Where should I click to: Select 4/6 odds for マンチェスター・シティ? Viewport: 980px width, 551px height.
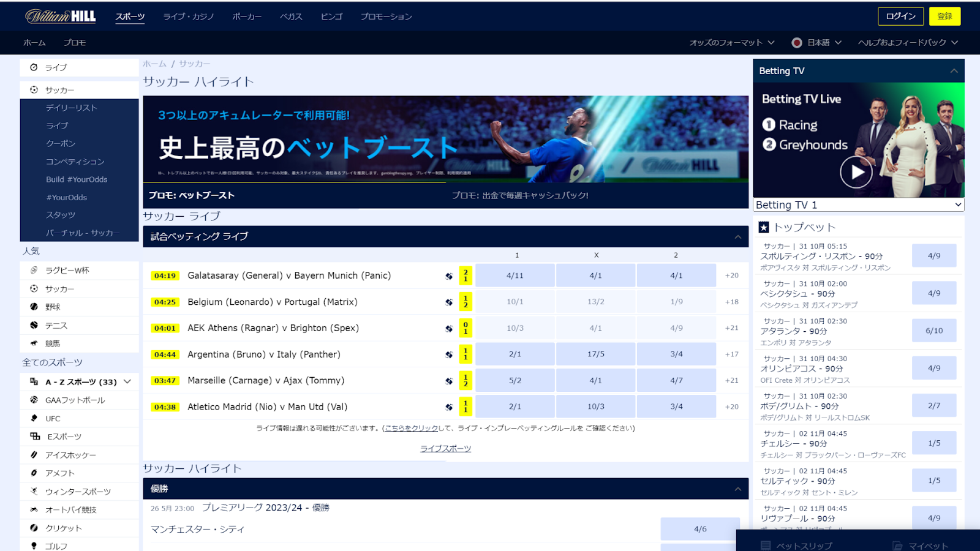700,529
